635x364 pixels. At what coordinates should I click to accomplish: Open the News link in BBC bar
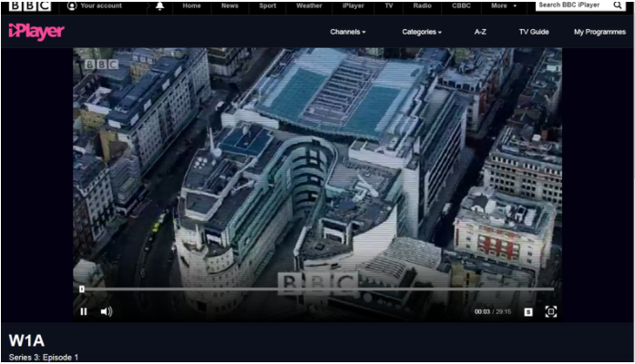(x=230, y=5)
